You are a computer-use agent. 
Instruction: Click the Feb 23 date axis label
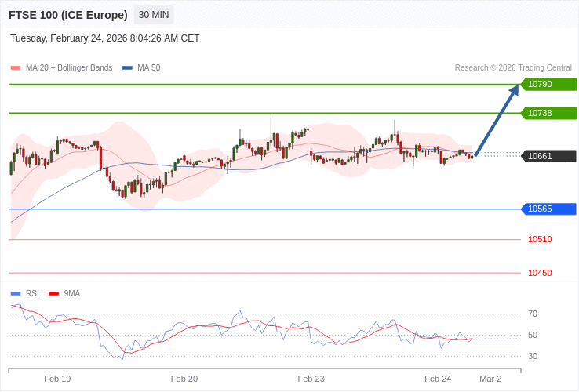311,379
